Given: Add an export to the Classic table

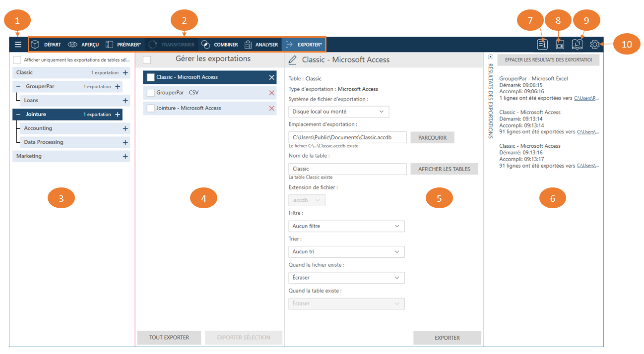Looking at the screenshot, I should [125, 73].
